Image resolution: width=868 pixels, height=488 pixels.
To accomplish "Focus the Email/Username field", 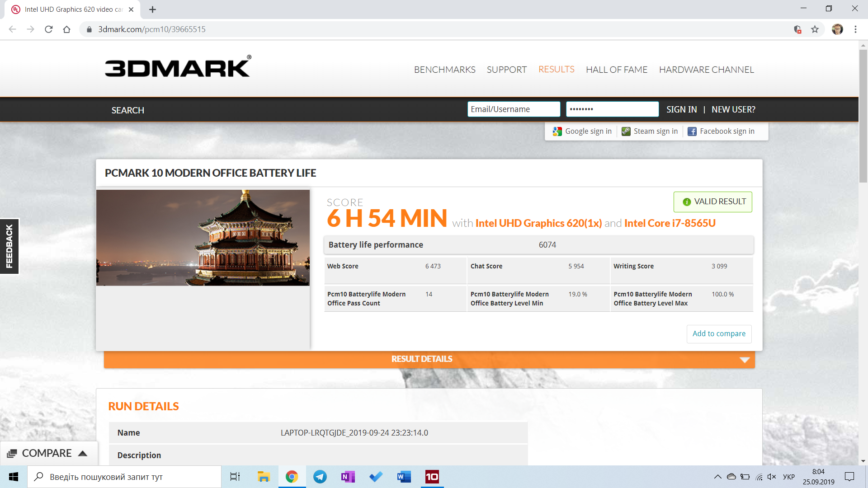I will pos(514,109).
